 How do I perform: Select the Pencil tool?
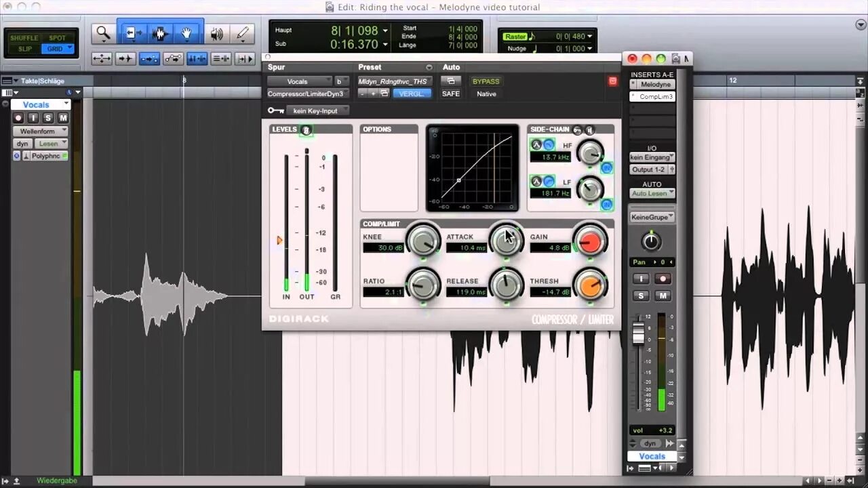pos(242,33)
